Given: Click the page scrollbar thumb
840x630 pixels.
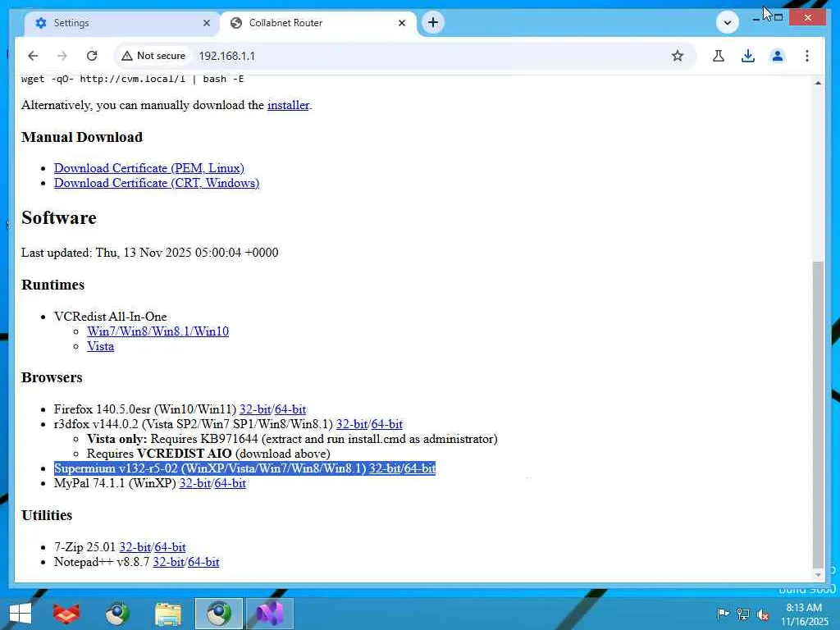Looking at the screenshot, I should tap(818, 413).
